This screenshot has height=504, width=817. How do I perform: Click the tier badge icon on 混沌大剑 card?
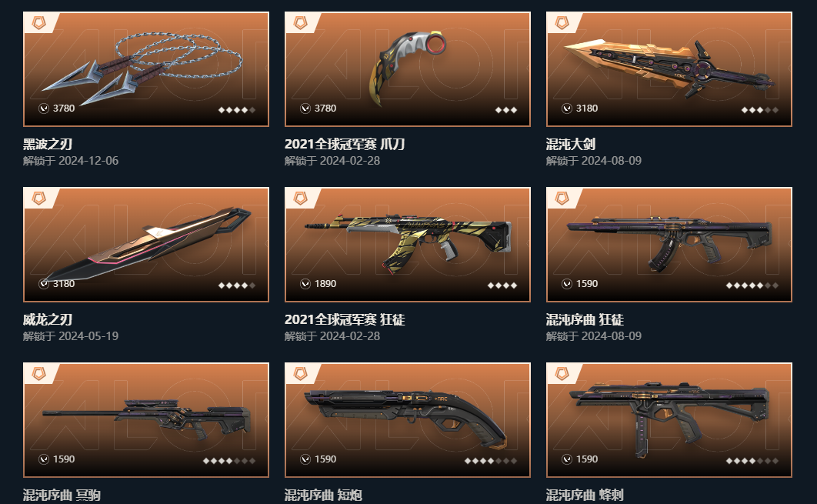(x=562, y=22)
